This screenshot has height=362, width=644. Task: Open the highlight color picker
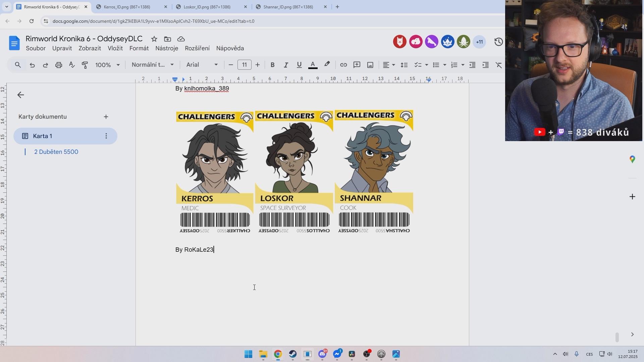click(327, 64)
